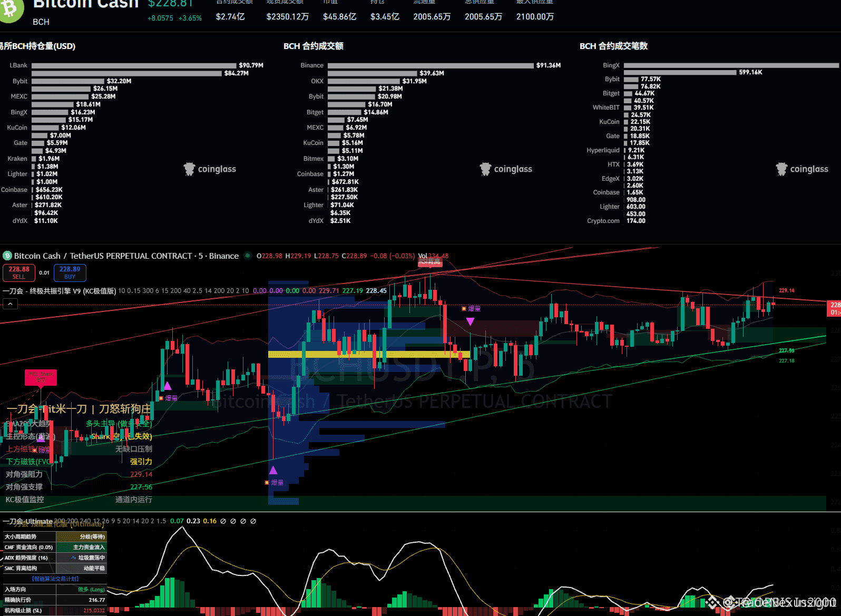Click the $39.63M contract volume value
Screen dimensions: 841x616
pyautogui.click(x=432, y=73)
